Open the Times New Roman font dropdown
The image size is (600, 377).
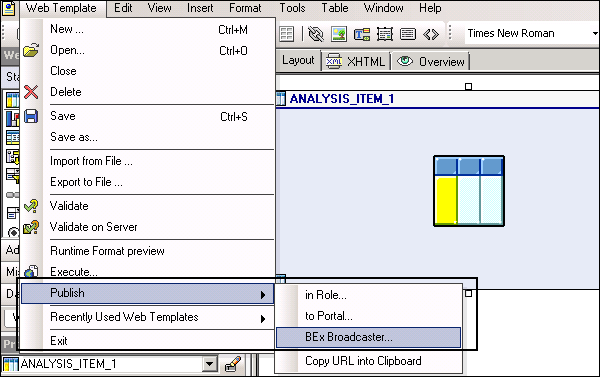595,33
